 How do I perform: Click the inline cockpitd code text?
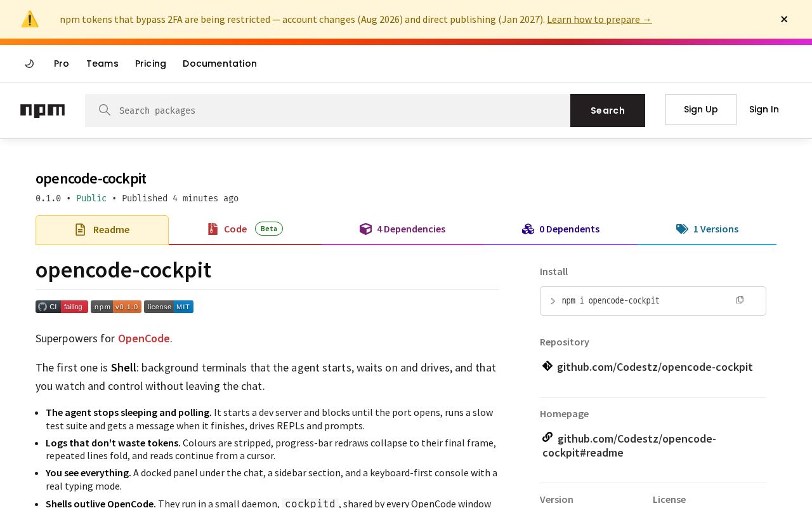click(310, 503)
